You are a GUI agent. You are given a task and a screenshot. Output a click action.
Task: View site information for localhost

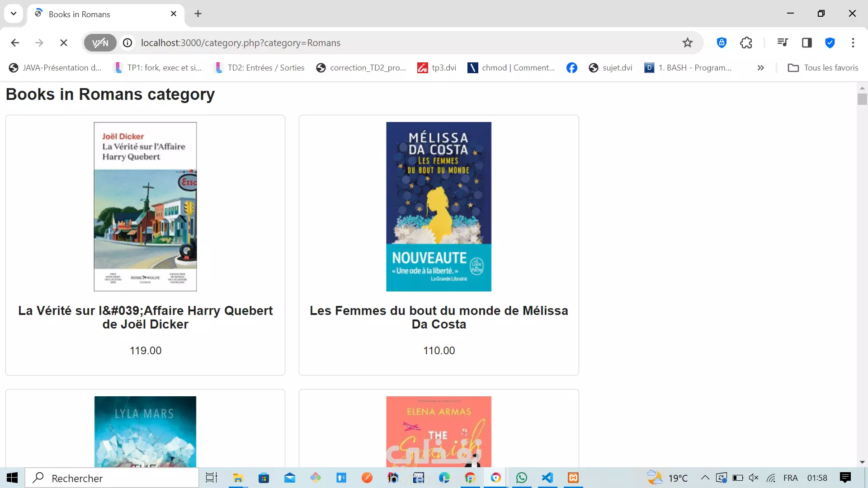pyautogui.click(x=128, y=43)
